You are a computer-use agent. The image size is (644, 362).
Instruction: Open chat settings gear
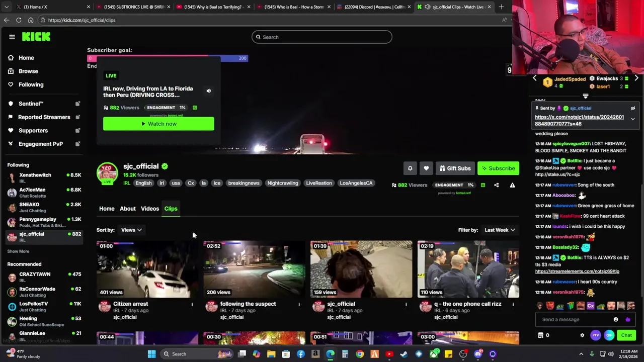pyautogui.click(x=582, y=335)
